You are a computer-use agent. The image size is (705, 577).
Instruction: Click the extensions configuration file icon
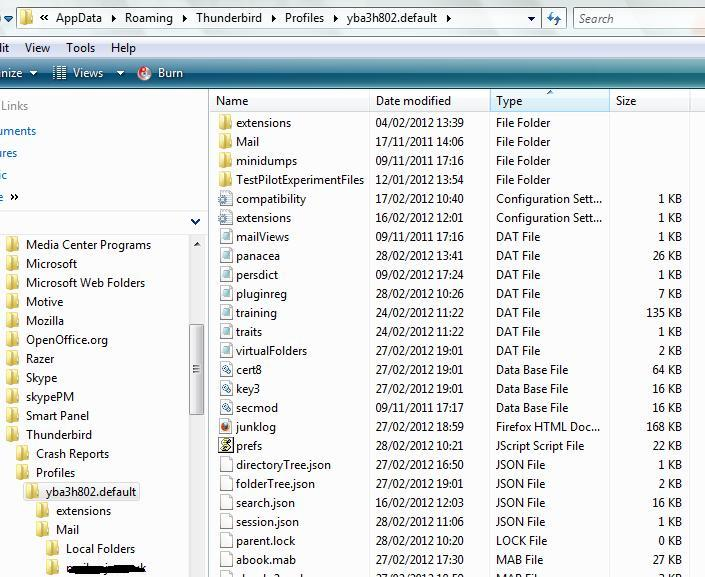tap(225, 218)
